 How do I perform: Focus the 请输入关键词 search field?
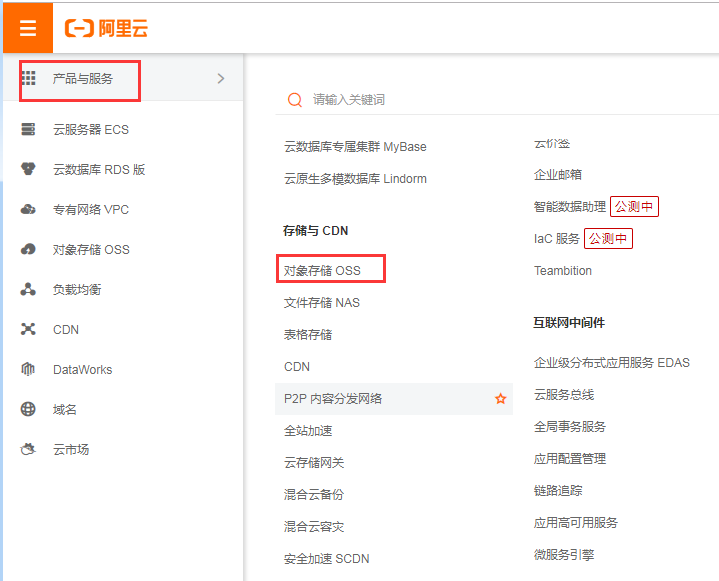[x=497, y=100]
